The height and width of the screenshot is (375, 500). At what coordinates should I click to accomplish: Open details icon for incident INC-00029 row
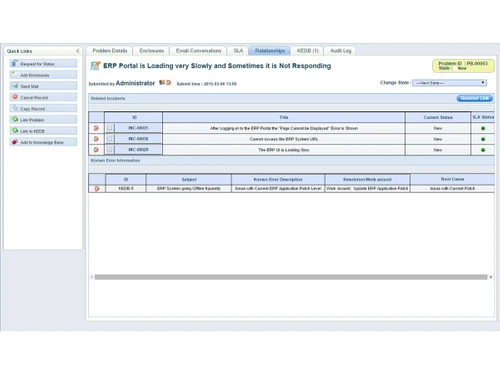[x=96, y=150]
